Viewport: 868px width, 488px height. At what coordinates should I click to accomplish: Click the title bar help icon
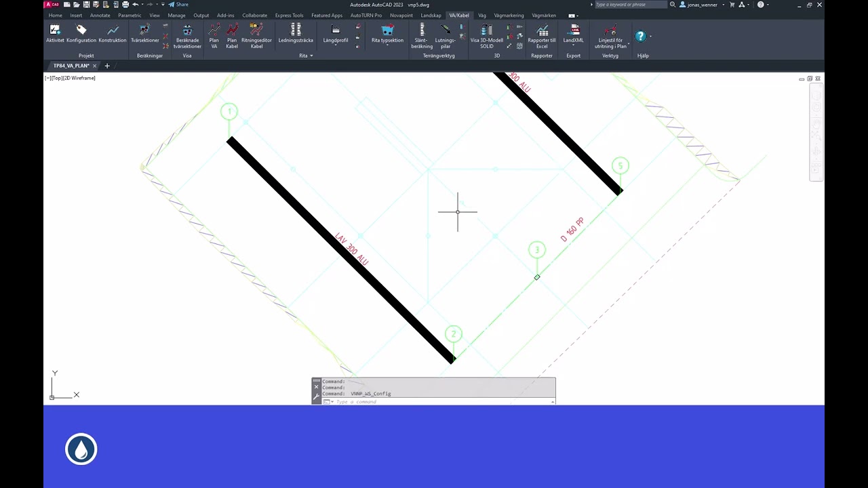point(761,5)
